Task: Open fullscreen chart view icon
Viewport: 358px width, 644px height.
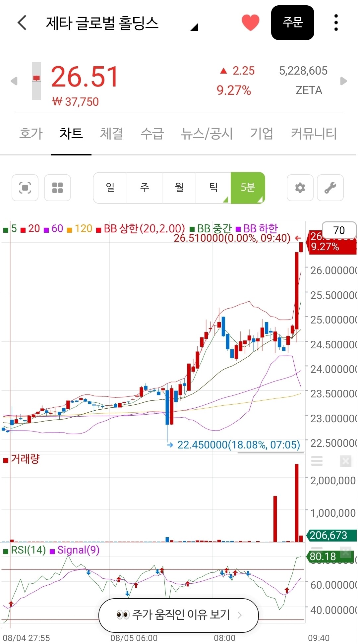Action: pyautogui.click(x=25, y=188)
